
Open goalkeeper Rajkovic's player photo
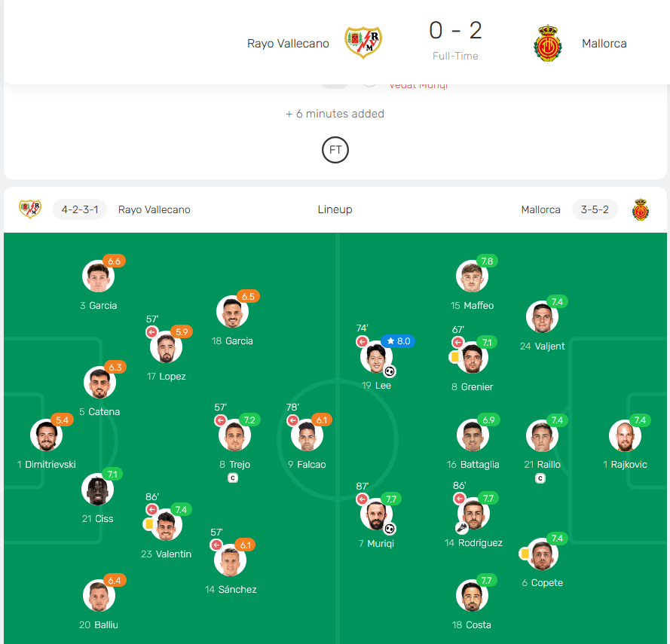(625, 435)
